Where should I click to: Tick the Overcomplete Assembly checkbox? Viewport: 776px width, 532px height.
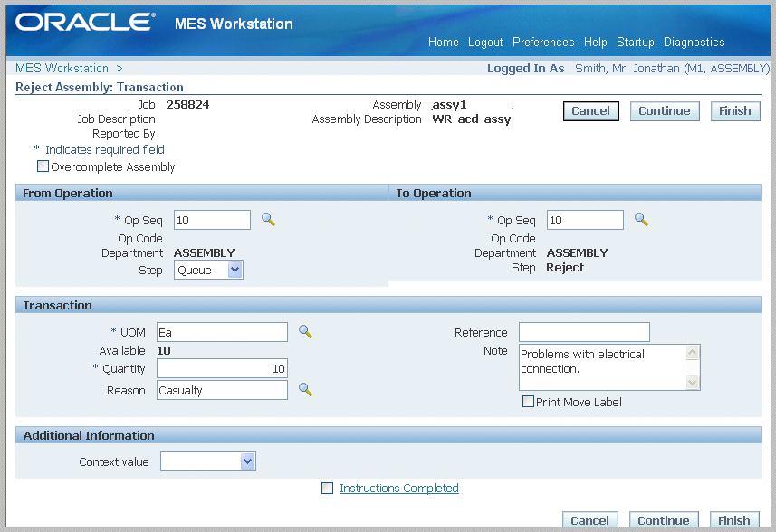[43, 166]
